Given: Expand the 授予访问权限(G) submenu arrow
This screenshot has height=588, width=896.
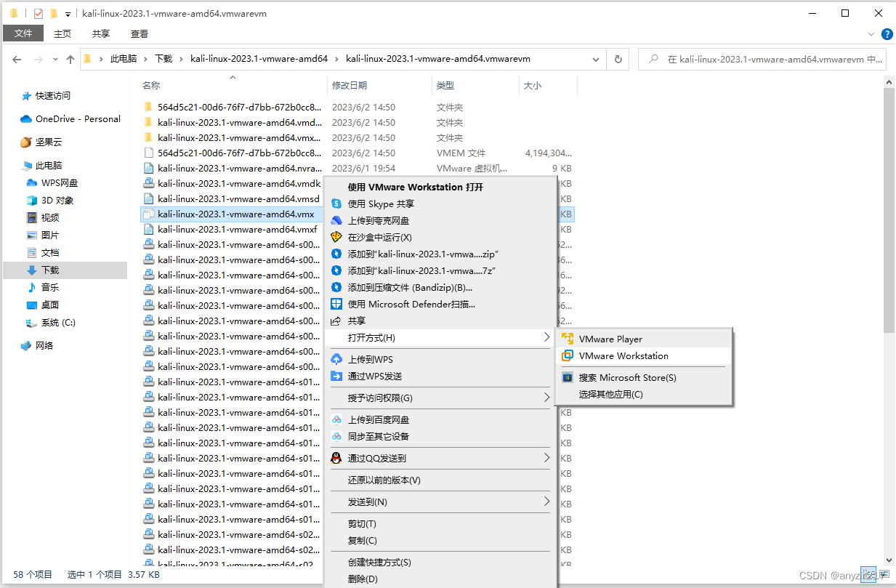Looking at the screenshot, I should [546, 398].
